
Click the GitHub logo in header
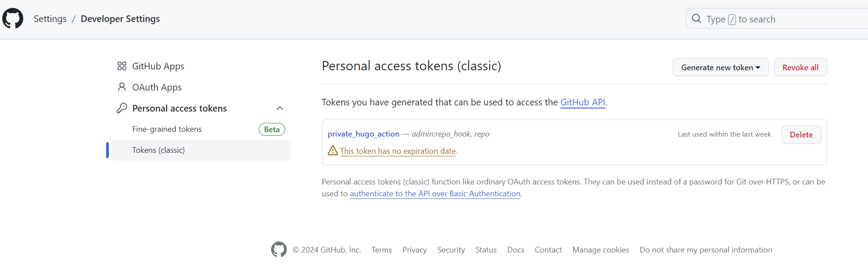(13, 18)
